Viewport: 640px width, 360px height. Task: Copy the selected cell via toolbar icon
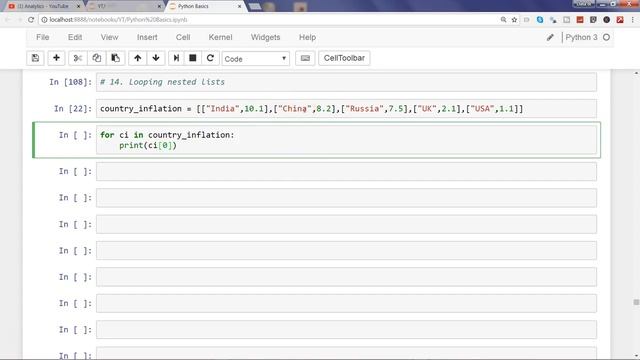click(x=96, y=58)
